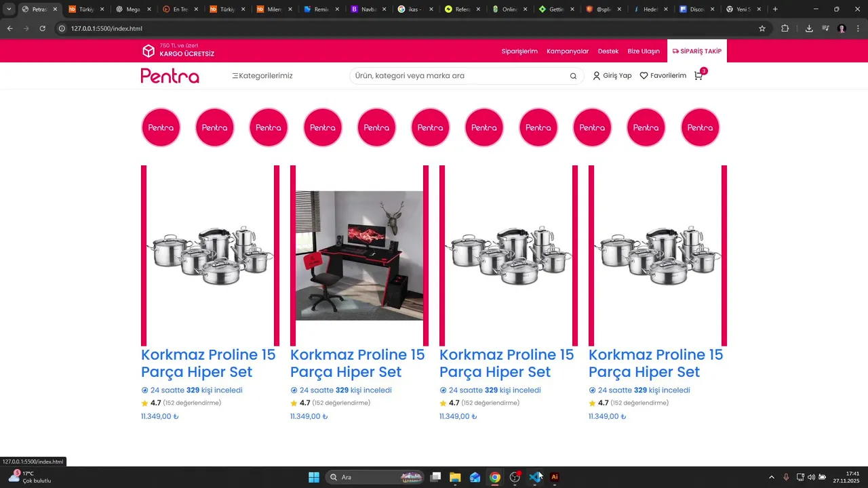Click the search magnifier icon in search bar
The height and width of the screenshot is (488, 868).
(573, 76)
